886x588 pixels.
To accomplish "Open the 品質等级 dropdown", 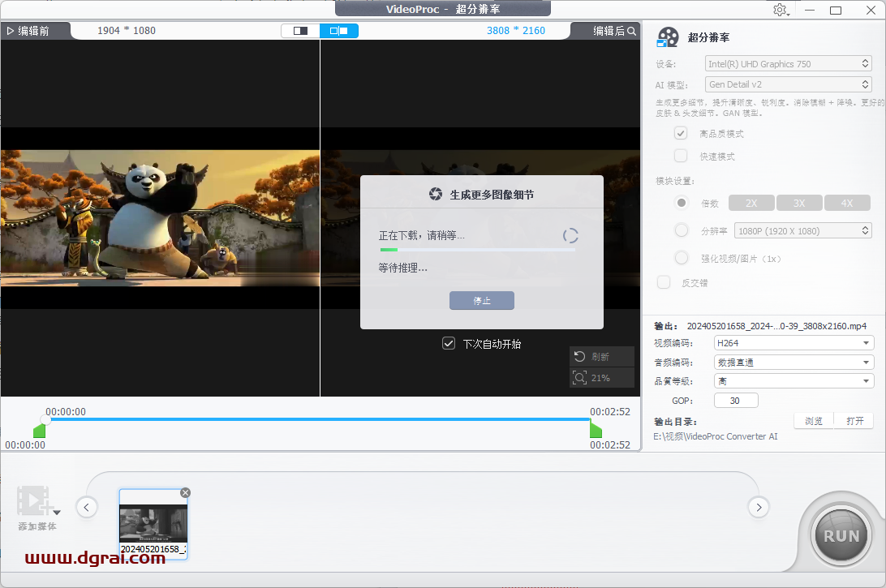I will 794,381.
